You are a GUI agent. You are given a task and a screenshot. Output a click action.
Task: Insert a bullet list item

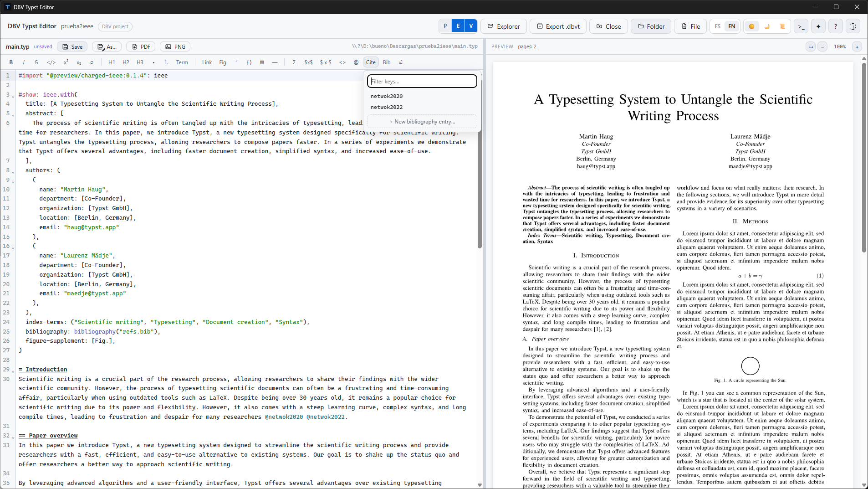(x=153, y=62)
